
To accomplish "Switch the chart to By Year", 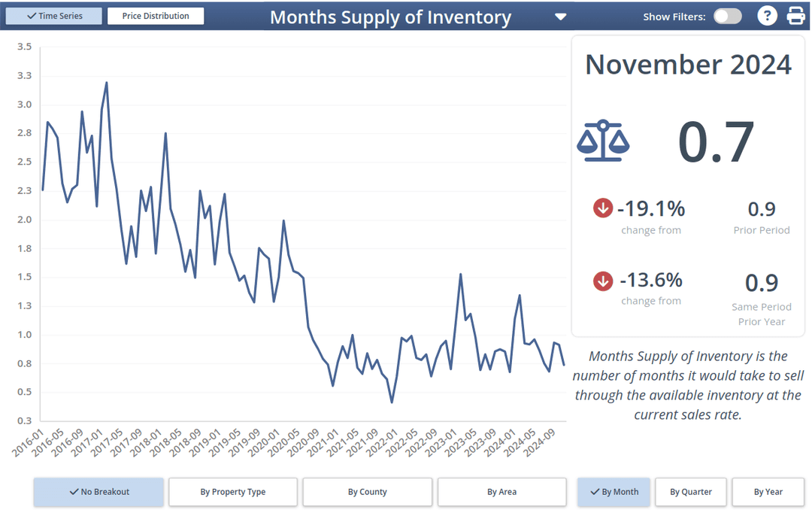I will 768,491.
